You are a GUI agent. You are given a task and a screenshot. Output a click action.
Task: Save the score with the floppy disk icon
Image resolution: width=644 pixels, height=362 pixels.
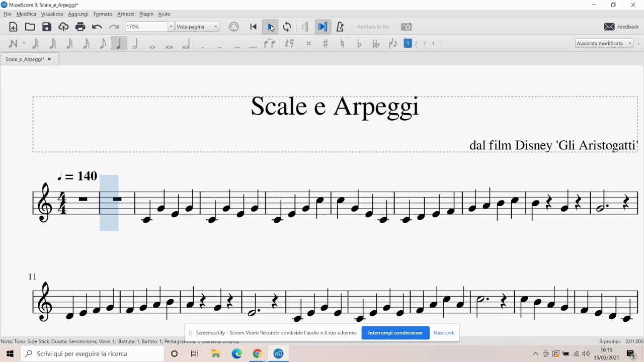coord(47,27)
